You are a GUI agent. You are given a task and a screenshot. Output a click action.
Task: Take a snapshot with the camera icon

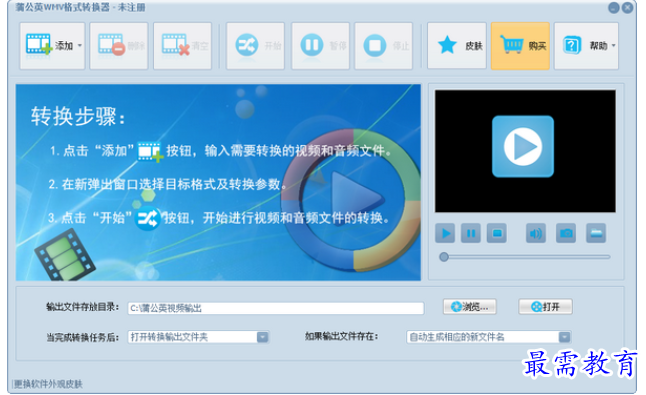click(566, 234)
